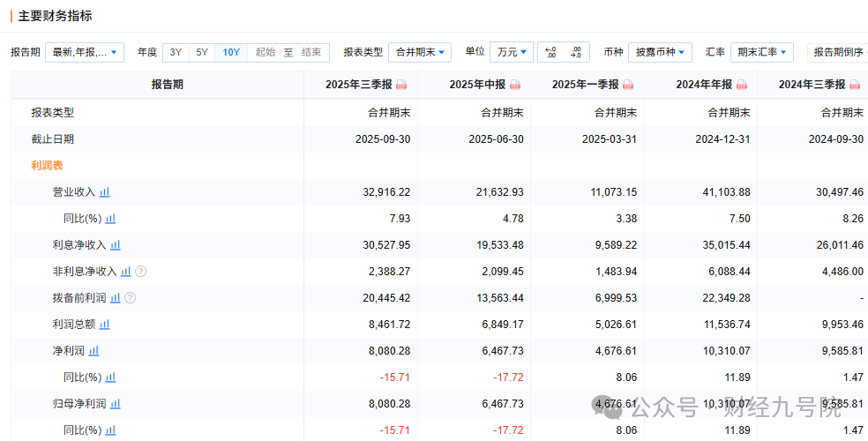The image size is (868, 441).
Task: Open PDF for 2025年中报
Action: [514, 85]
